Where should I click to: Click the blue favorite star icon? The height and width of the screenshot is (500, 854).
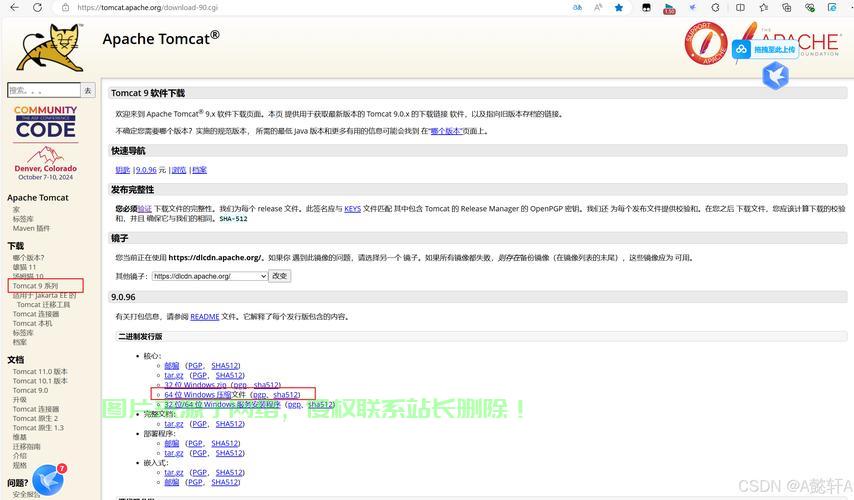click(x=619, y=8)
